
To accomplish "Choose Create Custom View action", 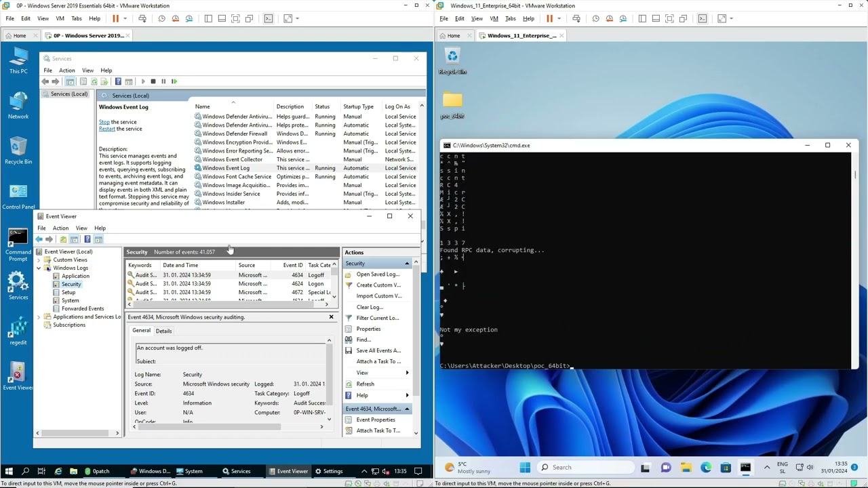I will pyautogui.click(x=378, y=285).
